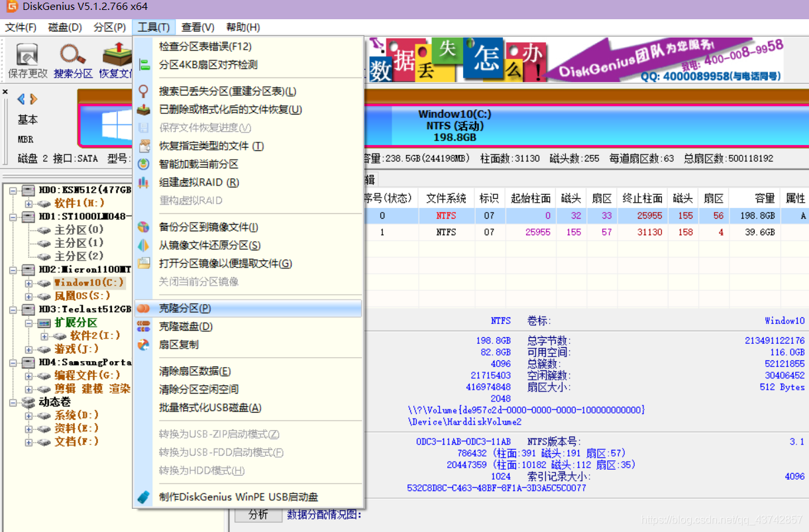Collapse the HD4:SamsungPorta disk node
Image resolution: width=809 pixels, height=532 pixels.
pyautogui.click(x=13, y=362)
